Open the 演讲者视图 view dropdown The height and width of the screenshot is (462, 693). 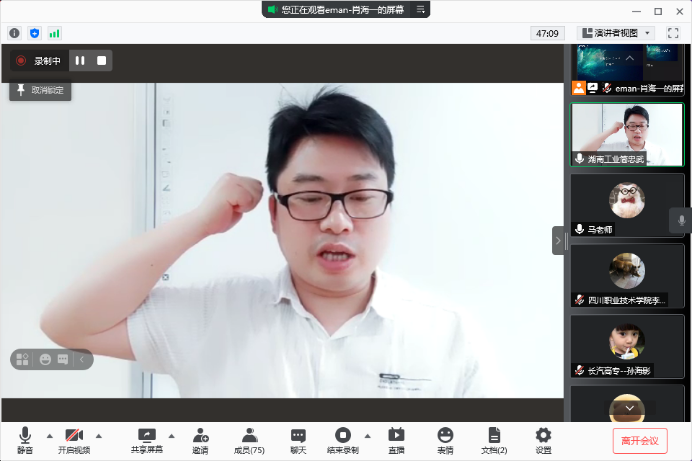pos(616,33)
